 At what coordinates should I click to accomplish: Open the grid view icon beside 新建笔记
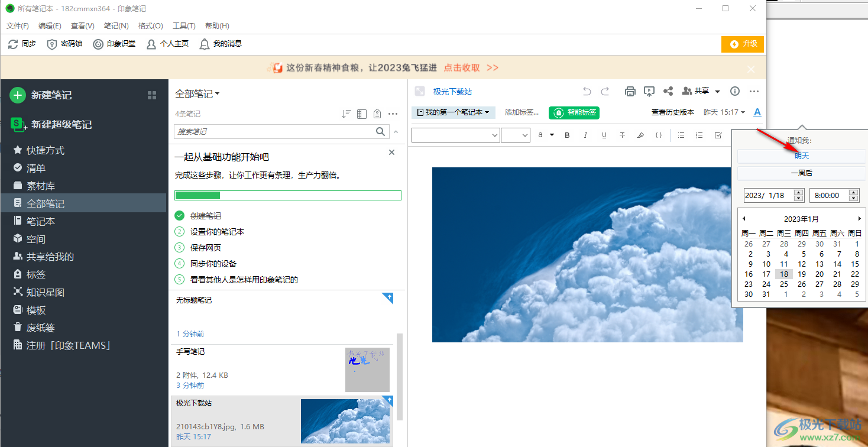tap(152, 95)
